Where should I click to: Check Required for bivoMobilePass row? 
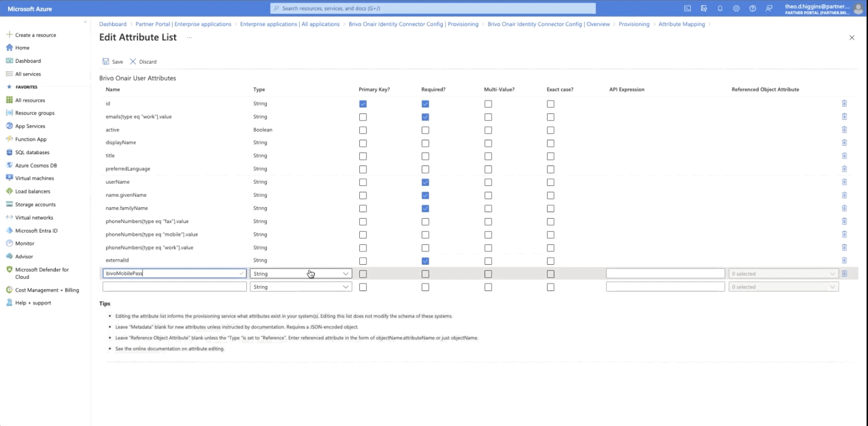(x=425, y=274)
